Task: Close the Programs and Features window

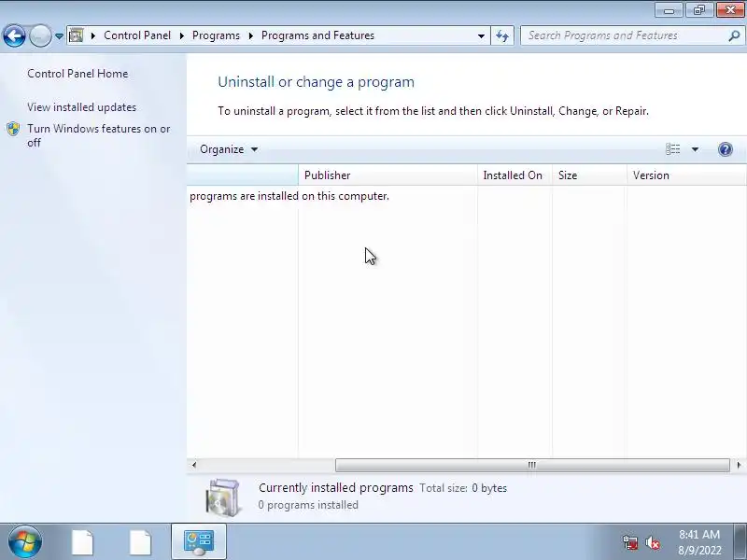Action: pyautogui.click(x=730, y=10)
